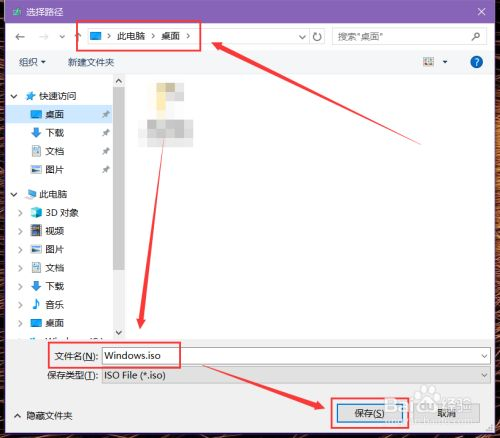
Task: Open the 文件名 dropdown arrow
Action: point(484,356)
